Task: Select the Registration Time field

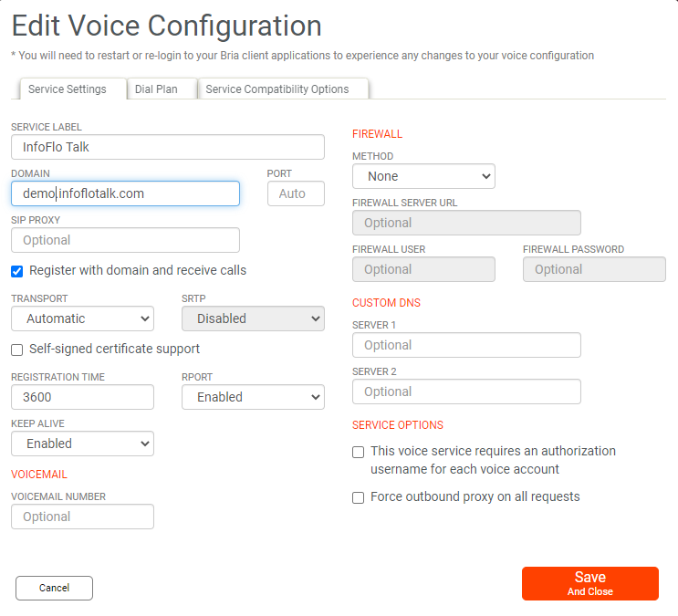Action: 82,397
